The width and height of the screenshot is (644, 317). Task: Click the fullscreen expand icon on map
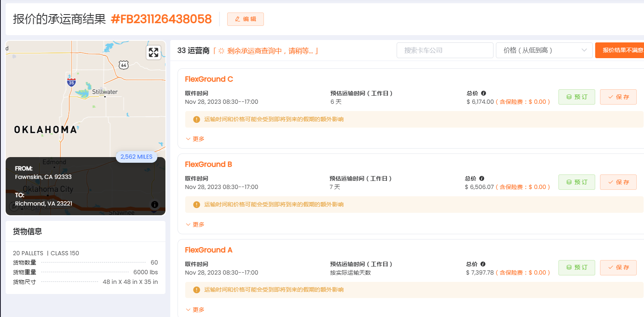click(x=153, y=52)
